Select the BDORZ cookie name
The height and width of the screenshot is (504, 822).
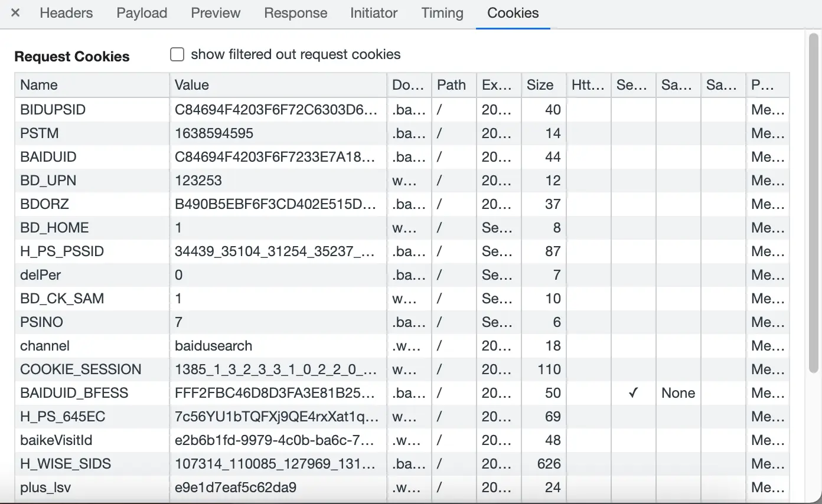(x=44, y=204)
